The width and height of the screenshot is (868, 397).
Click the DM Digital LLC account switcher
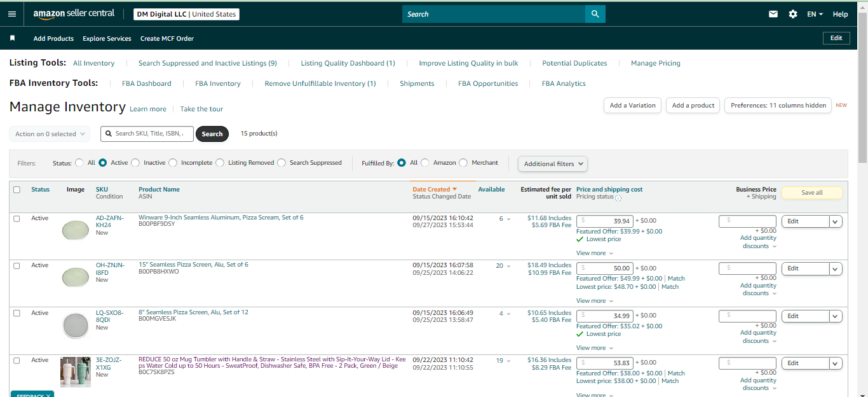(x=187, y=14)
